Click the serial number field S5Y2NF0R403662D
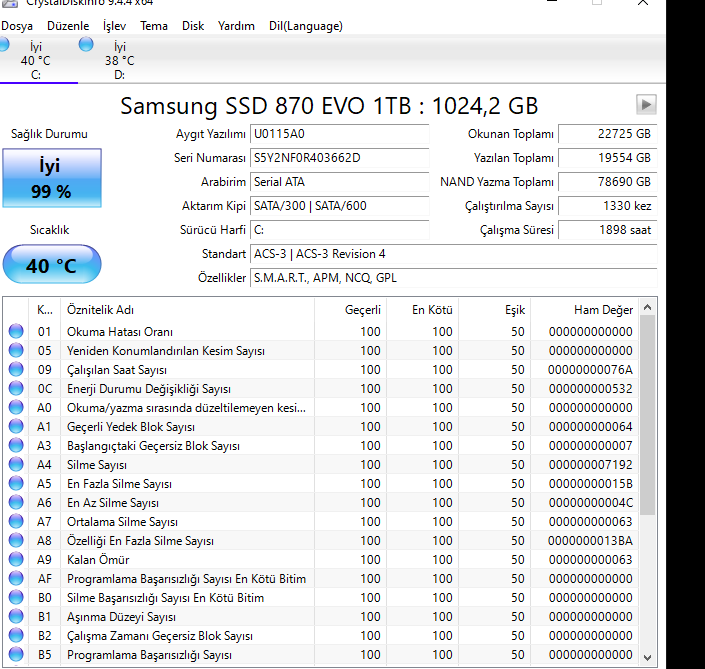The image size is (705, 669). [339, 158]
